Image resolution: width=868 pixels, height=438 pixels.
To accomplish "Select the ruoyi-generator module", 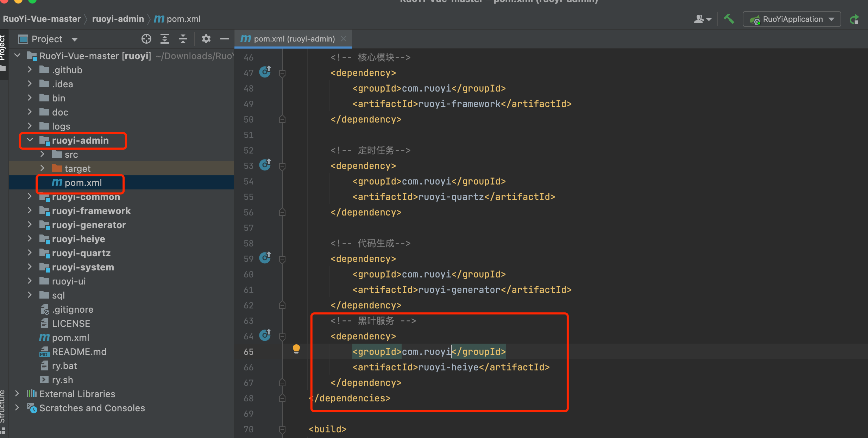I will 89,225.
